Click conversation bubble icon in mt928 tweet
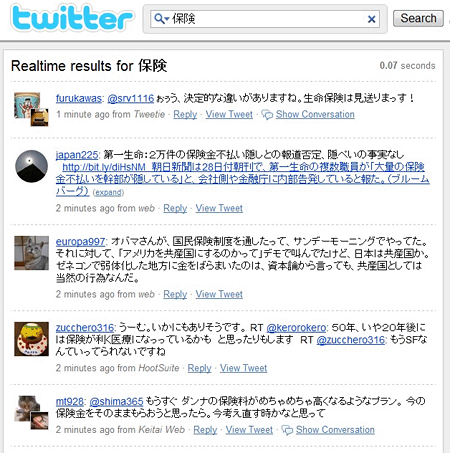 tap(287, 430)
